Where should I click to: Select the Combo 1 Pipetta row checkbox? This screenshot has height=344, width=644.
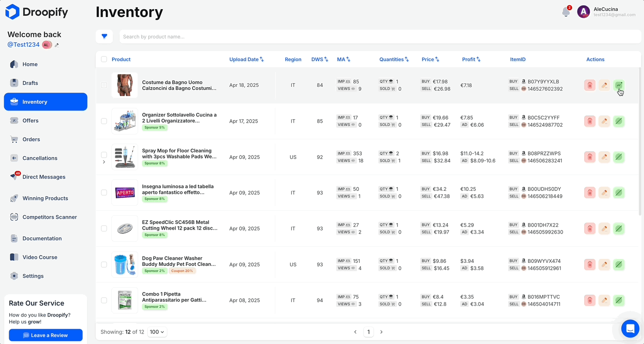click(x=104, y=300)
